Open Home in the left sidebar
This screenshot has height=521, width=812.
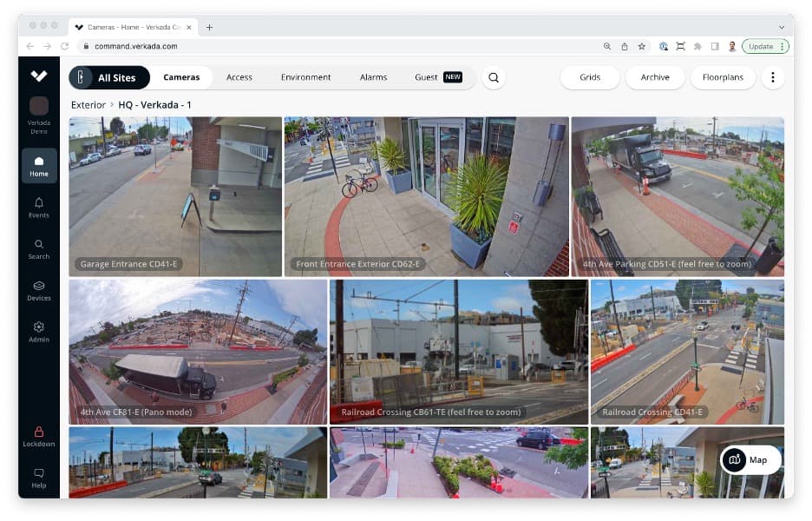[x=39, y=165]
